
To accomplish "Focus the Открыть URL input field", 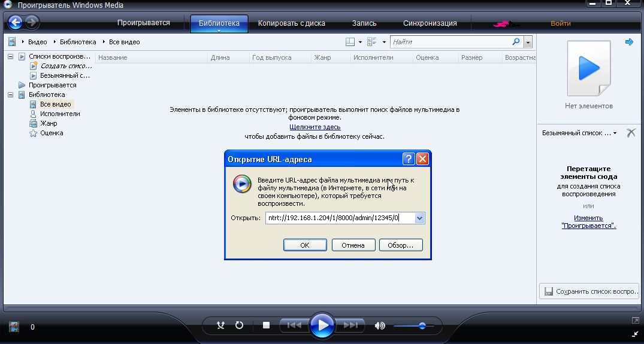I will [340, 218].
